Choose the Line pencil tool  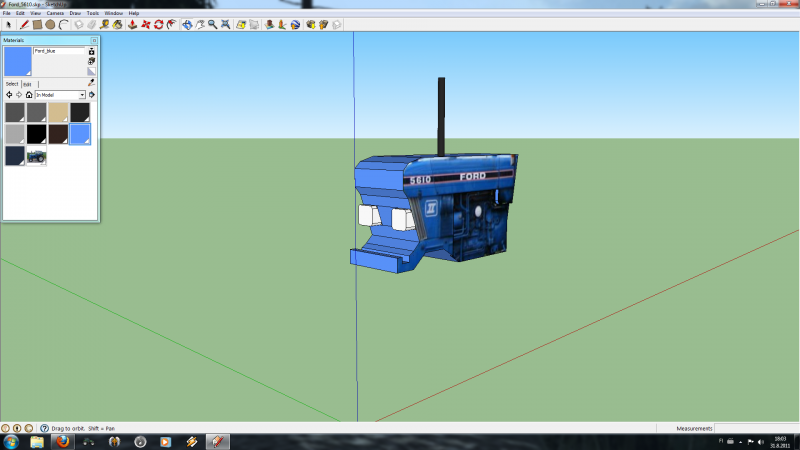click(x=24, y=24)
